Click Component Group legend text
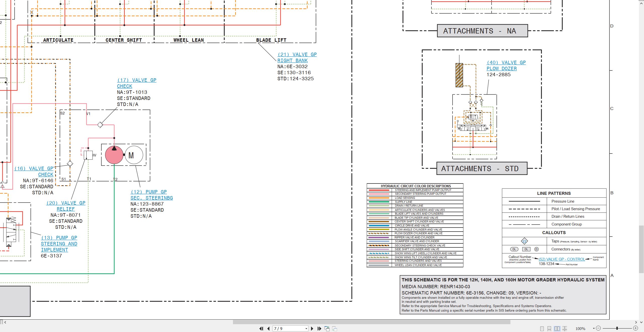This screenshot has width=644, height=332. click(567, 224)
